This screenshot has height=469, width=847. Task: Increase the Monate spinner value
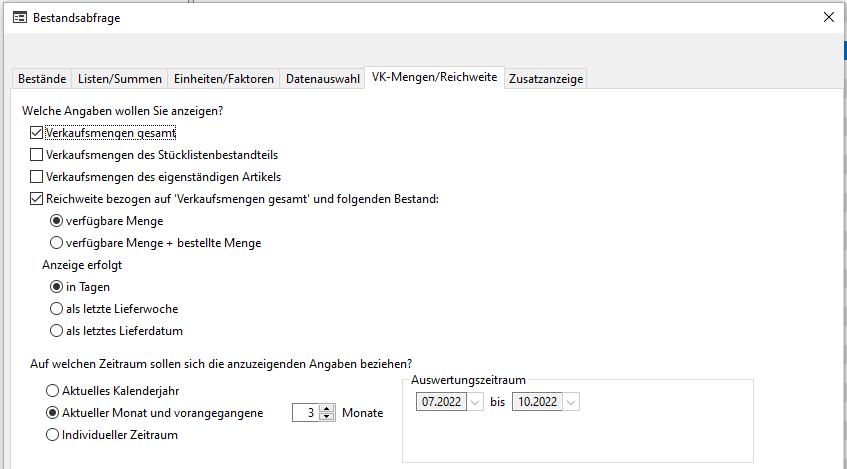[x=327, y=408]
